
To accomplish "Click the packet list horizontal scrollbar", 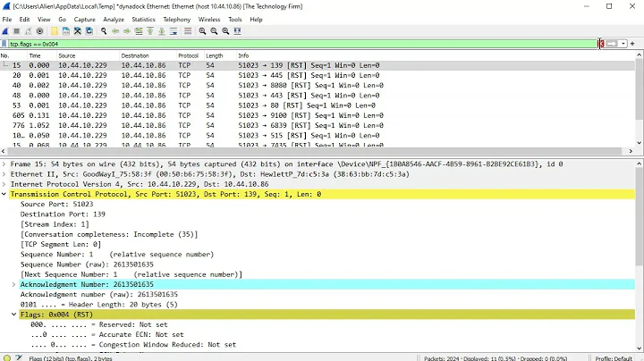I will click(315, 151).
